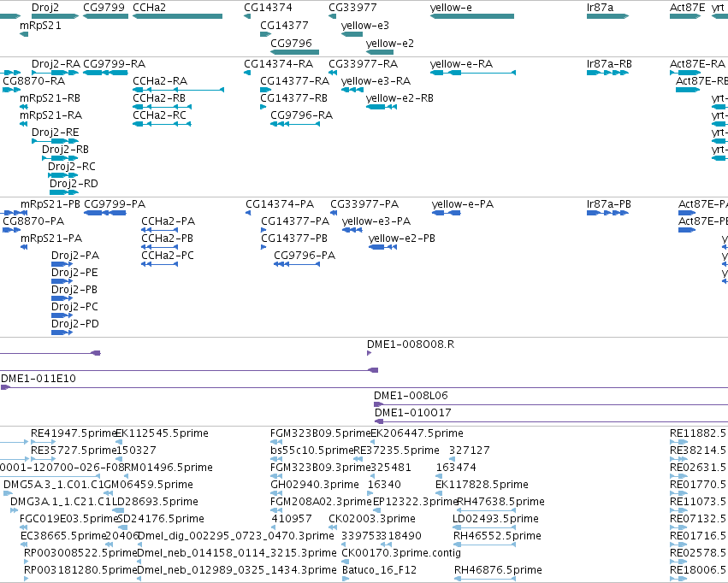Screen dimensions: 728x583
Task: Select the CG14374-RA transcript label
Action: tap(279, 63)
